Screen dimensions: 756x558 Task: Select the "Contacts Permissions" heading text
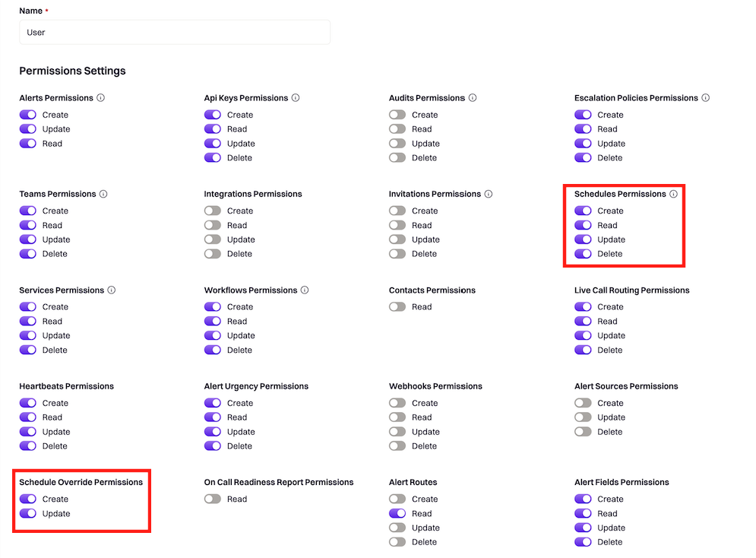[432, 290]
